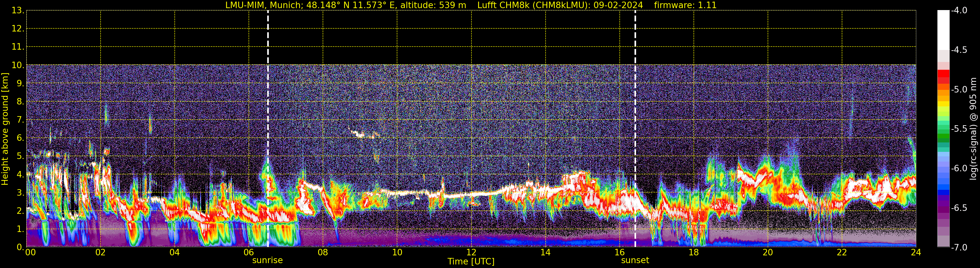Click the '10.' height tick label

[18, 65]
